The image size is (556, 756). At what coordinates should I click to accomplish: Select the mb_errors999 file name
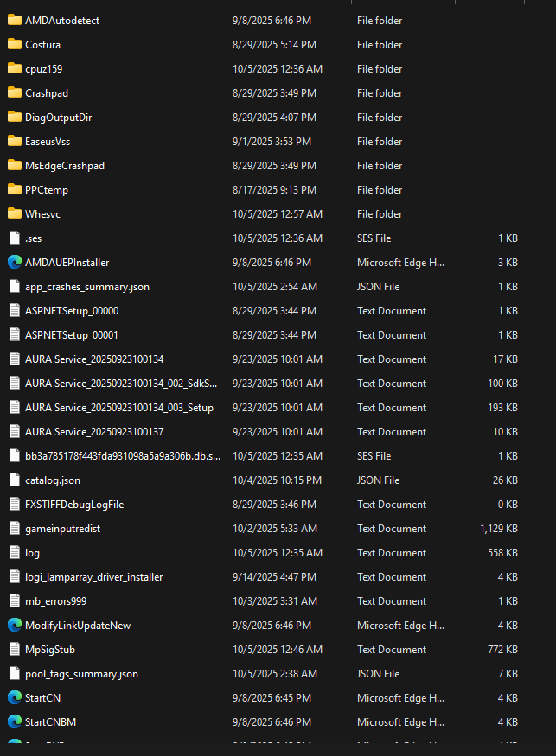pyautogui.click(x=56, y=600)
